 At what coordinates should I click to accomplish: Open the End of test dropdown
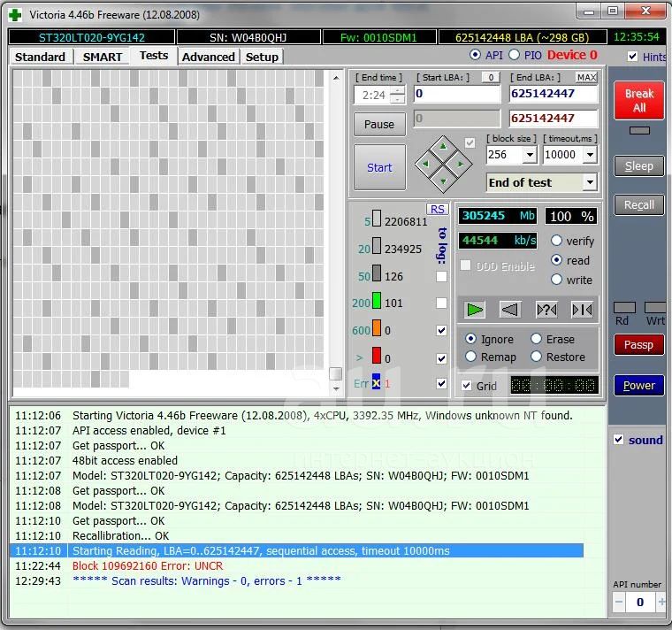point(590,182)
